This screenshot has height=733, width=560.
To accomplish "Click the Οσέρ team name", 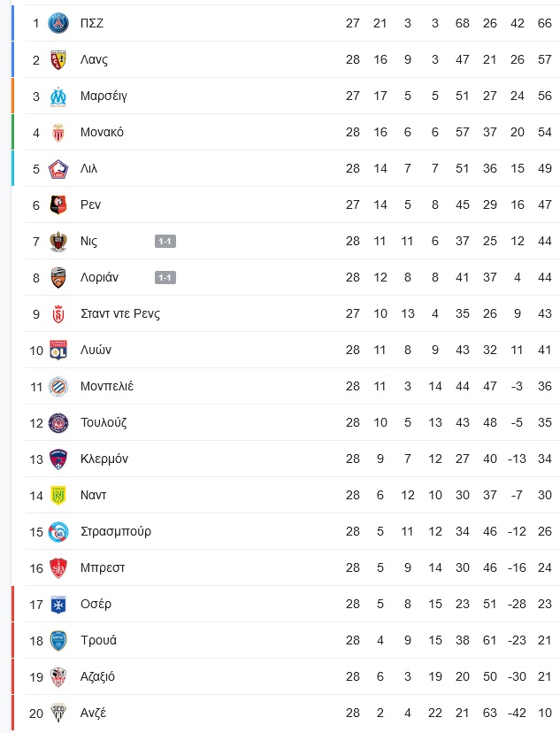I will pos(96,604).
